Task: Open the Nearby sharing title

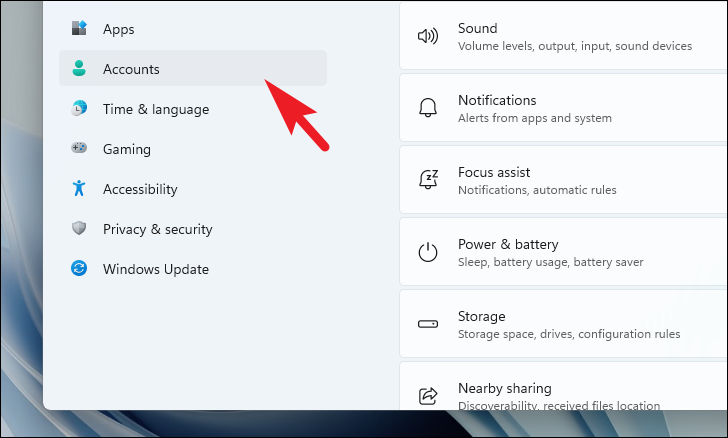Action: (x=505, y=388)
